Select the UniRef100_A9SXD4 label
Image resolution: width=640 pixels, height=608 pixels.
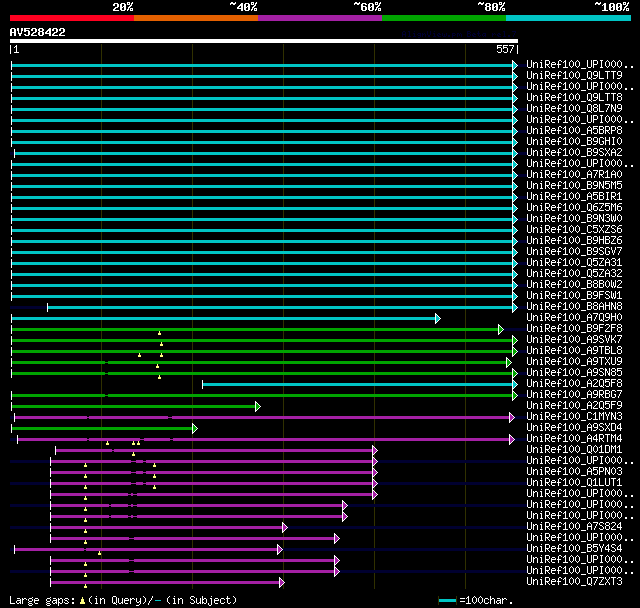point(574,428)
